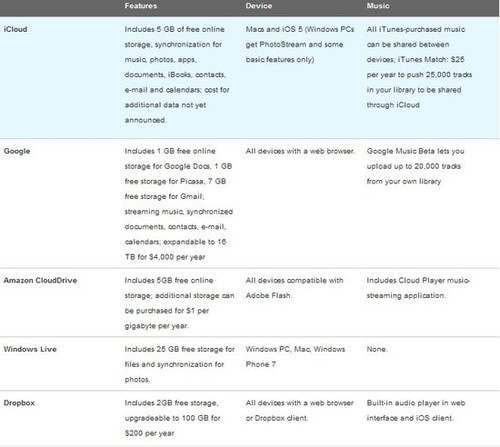Screen dimensions: 500x447
Task: Select the Amazon CloudDrive row label
Action: 40,280
